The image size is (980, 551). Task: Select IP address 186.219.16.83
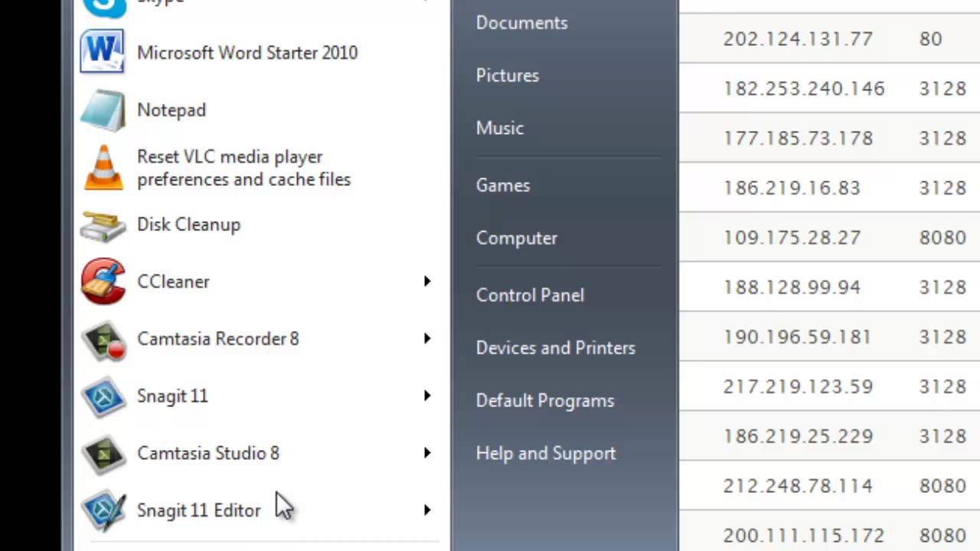(x=792, y=188)
